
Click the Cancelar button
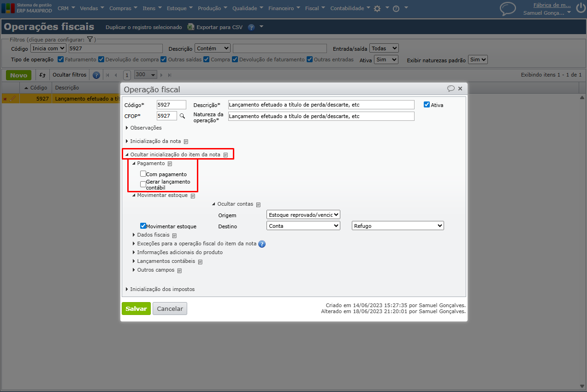tap(170, 309)
